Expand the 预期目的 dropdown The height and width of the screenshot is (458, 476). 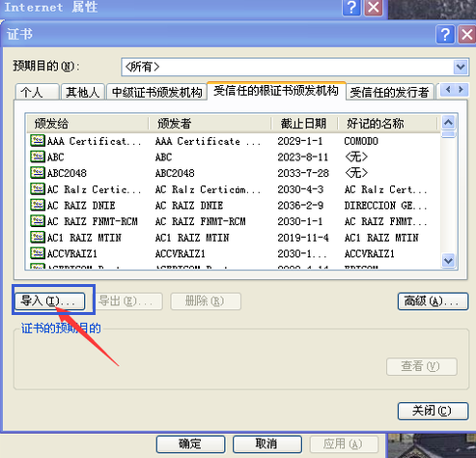(461, 67)
